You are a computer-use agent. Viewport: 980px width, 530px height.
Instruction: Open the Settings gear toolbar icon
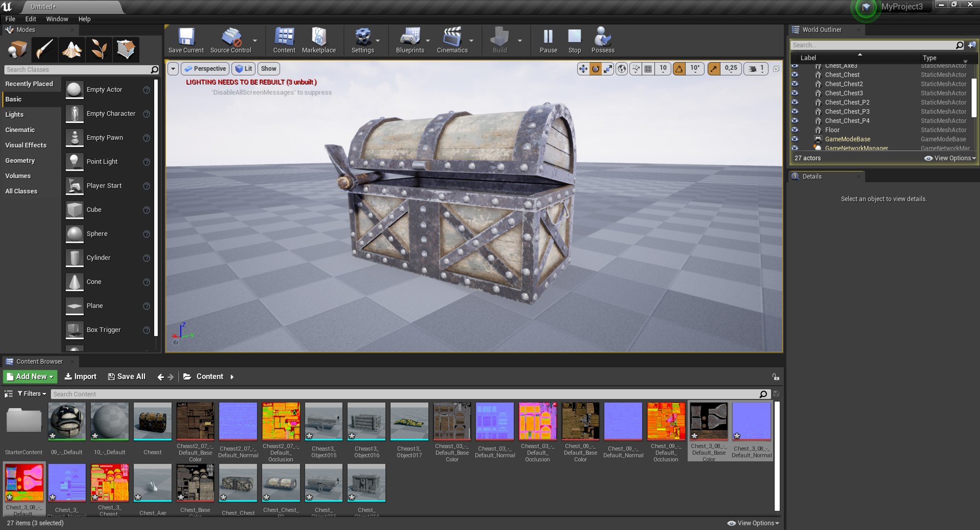pos(363,40)
